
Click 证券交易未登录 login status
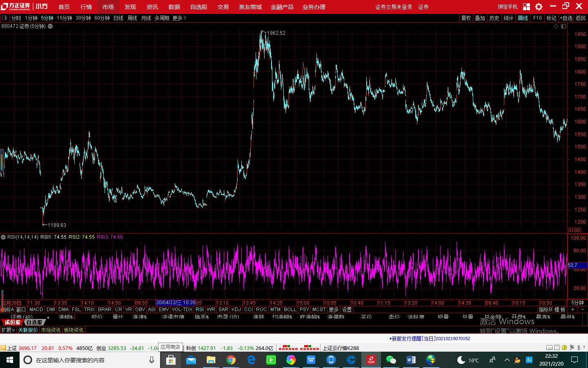394,7
